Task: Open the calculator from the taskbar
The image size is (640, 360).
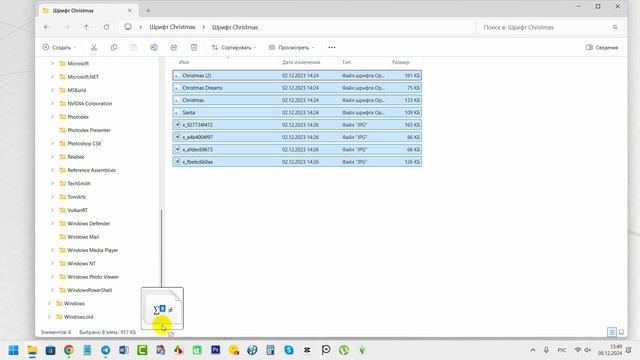Action: click(x=270, y=350)
